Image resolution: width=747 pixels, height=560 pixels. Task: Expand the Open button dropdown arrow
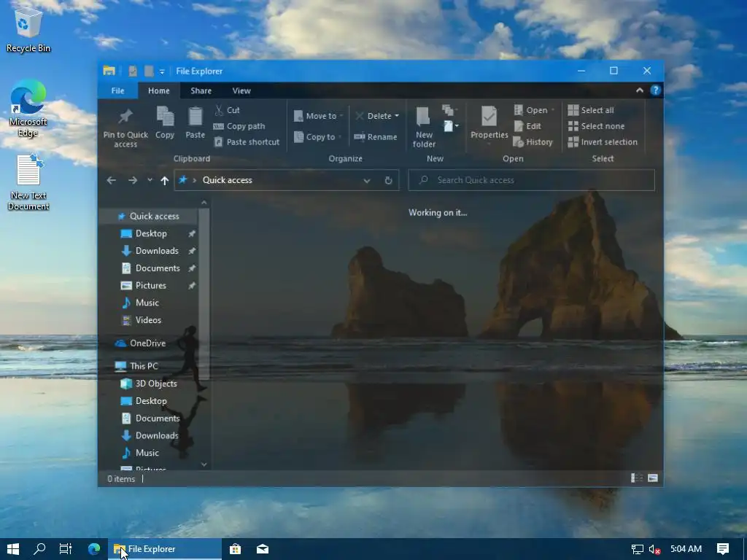pyautogui.click(x=553, y=110)
